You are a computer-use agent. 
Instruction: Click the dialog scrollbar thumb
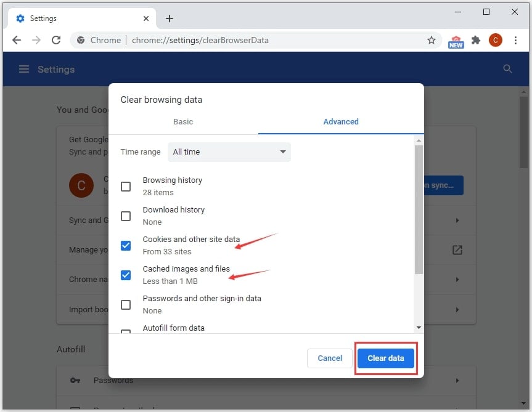point(419,209)
